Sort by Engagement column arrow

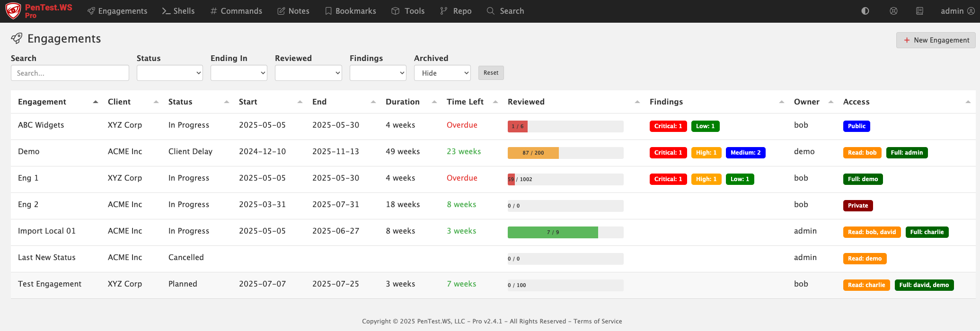[x=96, y=102]
